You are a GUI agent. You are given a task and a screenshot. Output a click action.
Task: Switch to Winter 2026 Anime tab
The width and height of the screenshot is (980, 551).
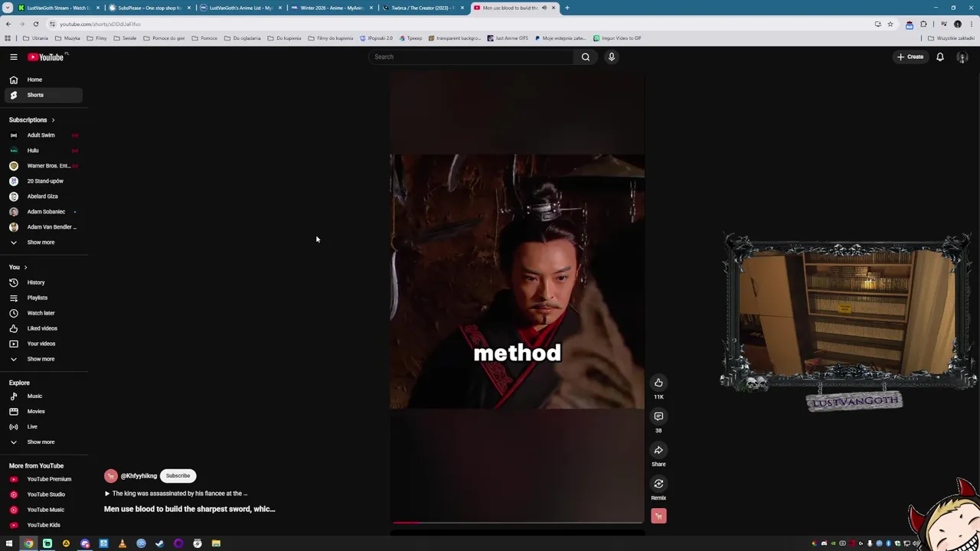(x=331, y=8)
